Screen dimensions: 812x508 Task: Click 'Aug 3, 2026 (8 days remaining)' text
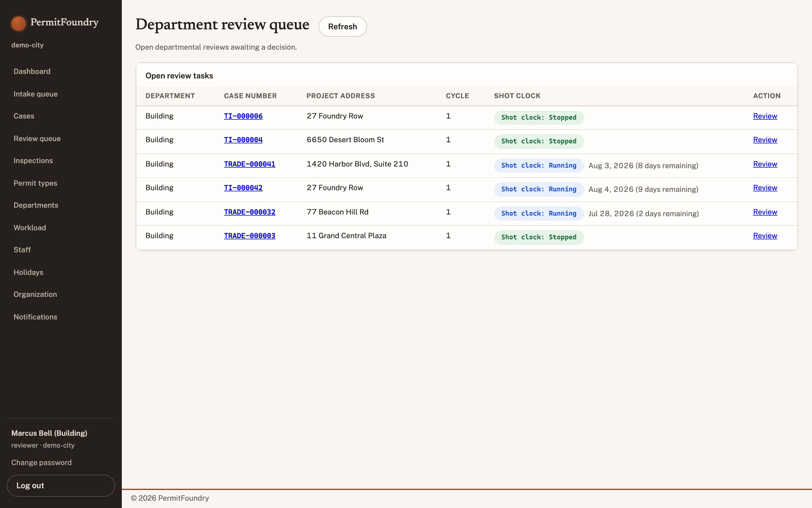tap(643, 166)
